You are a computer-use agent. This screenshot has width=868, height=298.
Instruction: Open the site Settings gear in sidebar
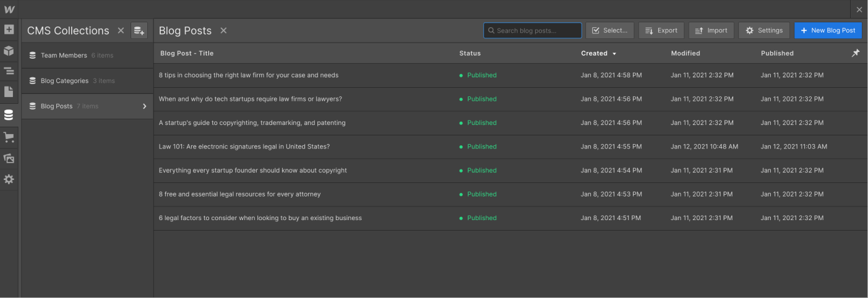point(9,179)
